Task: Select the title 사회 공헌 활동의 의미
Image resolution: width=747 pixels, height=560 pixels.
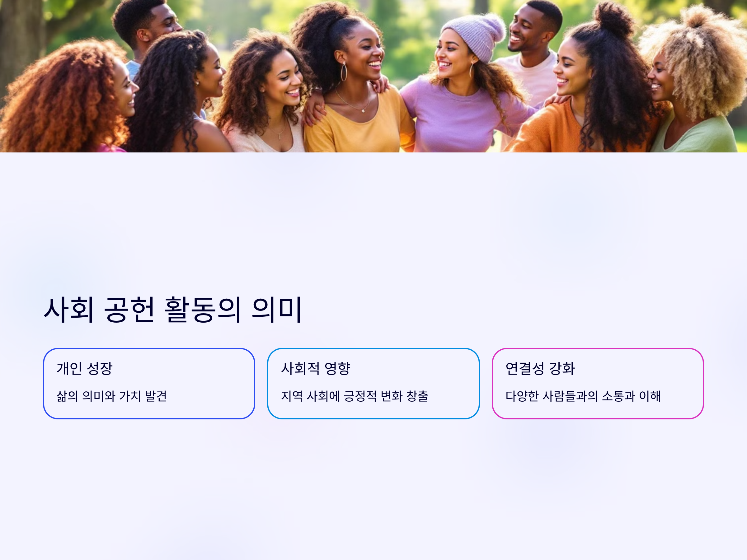Action: 172,310
